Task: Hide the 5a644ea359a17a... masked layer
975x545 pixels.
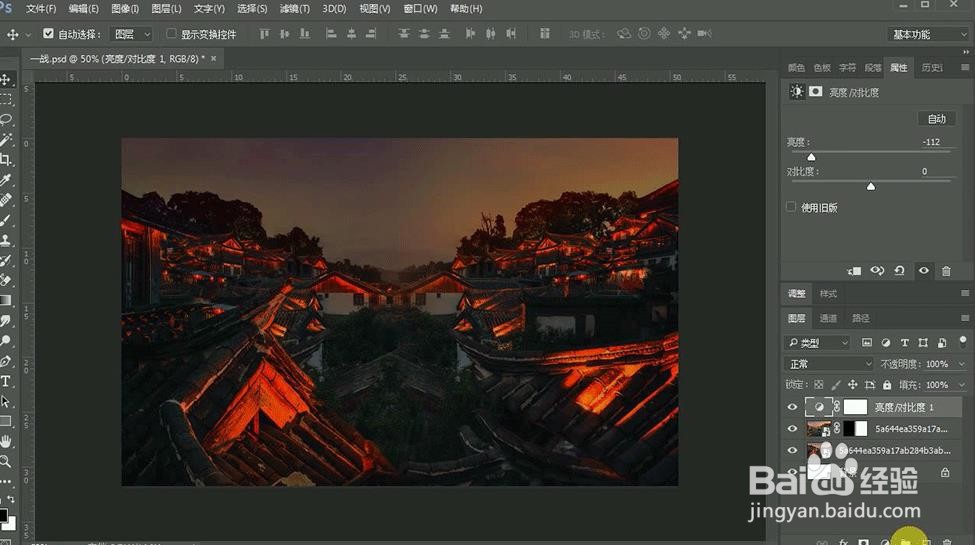Action: coord(792,429)
